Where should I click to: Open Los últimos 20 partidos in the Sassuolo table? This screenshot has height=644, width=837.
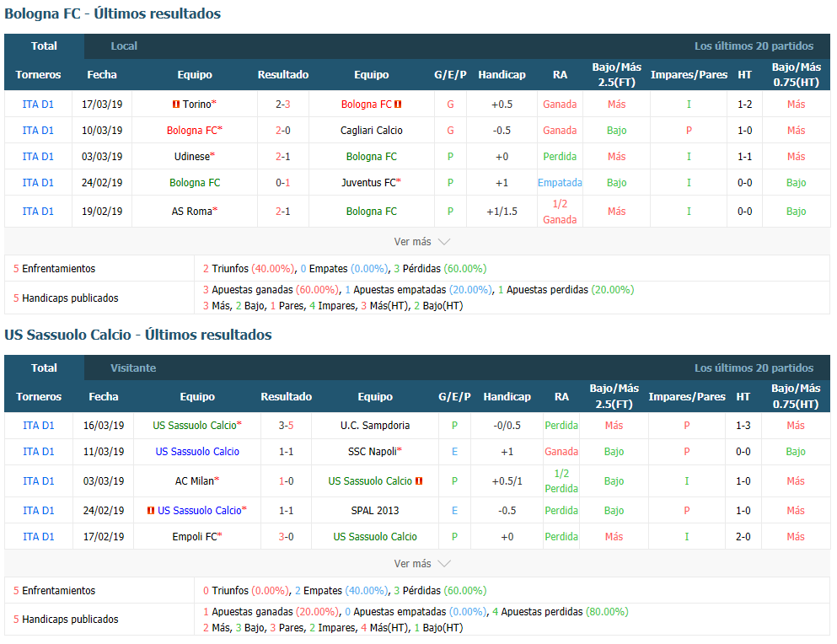point(754,368)
